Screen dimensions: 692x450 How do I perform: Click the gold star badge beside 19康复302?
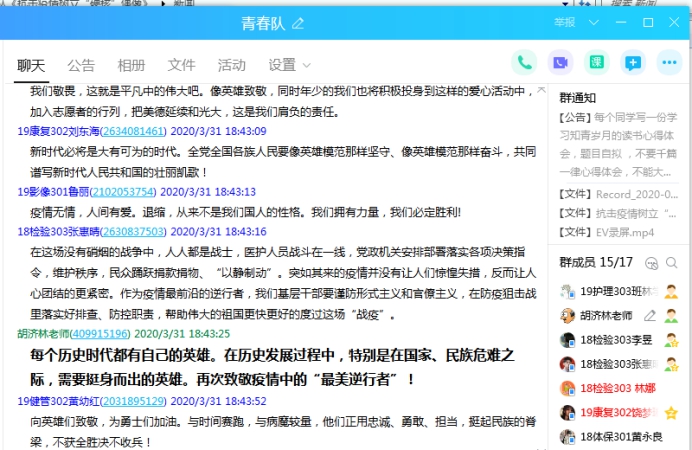point(671,412)
